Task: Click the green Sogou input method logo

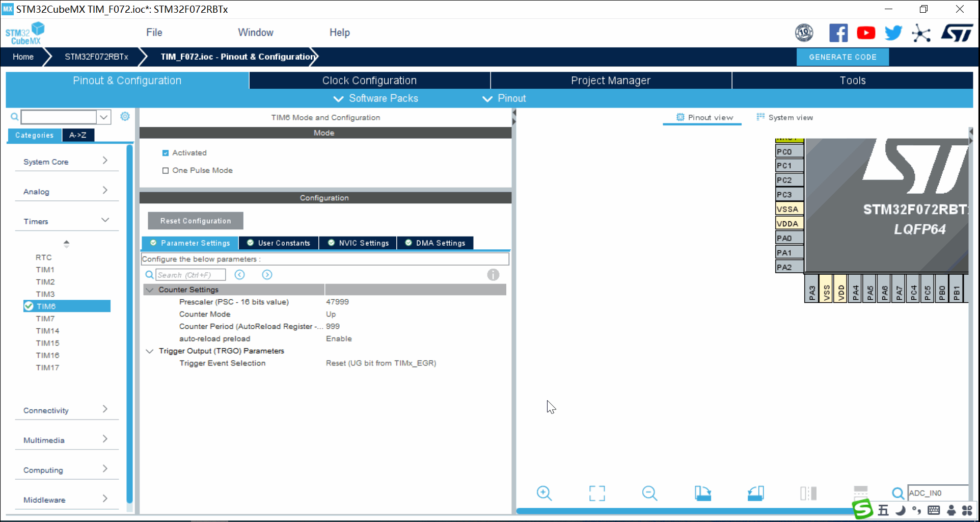Action: [862, 509]
